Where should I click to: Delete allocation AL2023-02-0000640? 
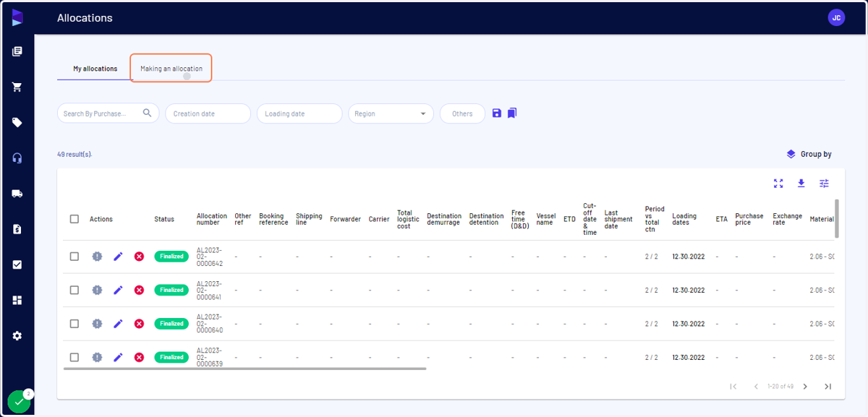[139, 324]
